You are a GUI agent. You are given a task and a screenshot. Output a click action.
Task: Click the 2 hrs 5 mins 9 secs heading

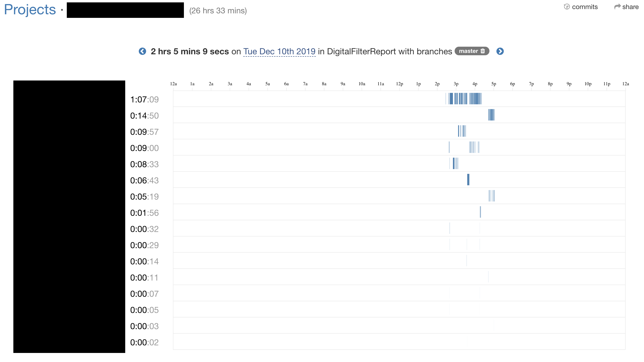coord(189,51)
